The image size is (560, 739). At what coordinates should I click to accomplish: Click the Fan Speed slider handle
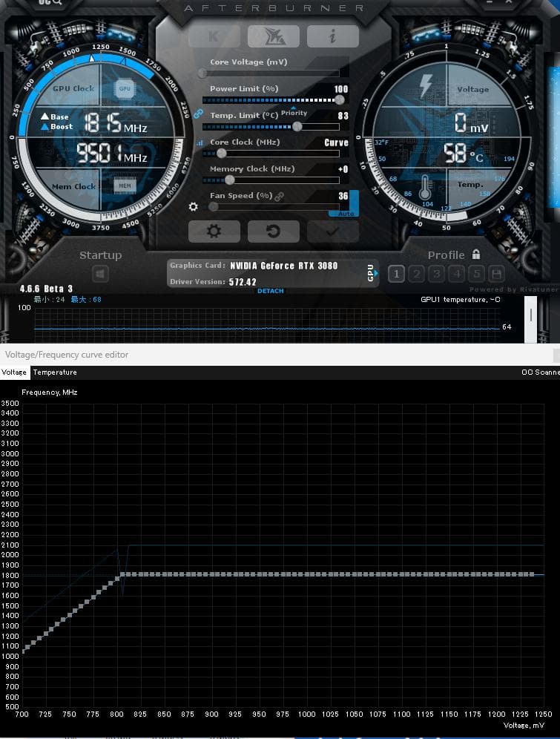click(213, 207)
